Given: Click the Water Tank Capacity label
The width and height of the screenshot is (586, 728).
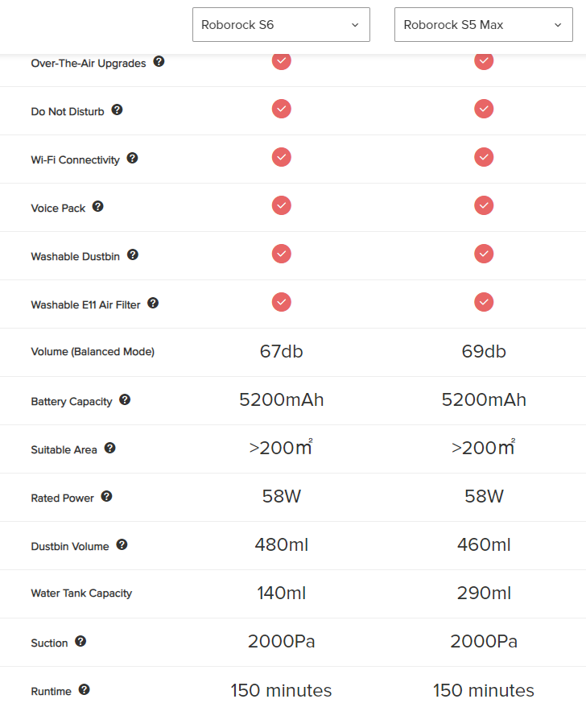Looking at the screenshot, I should point(81,594).
